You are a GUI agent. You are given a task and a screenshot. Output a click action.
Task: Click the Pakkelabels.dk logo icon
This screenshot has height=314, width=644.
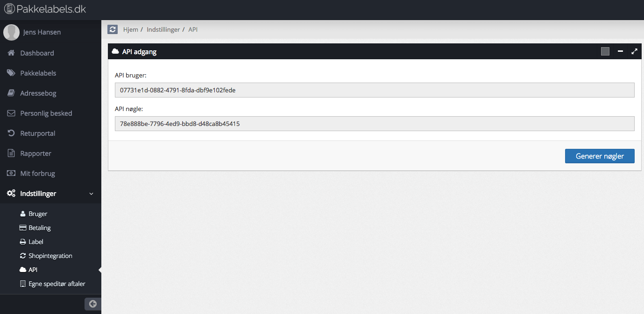point(9,9)
